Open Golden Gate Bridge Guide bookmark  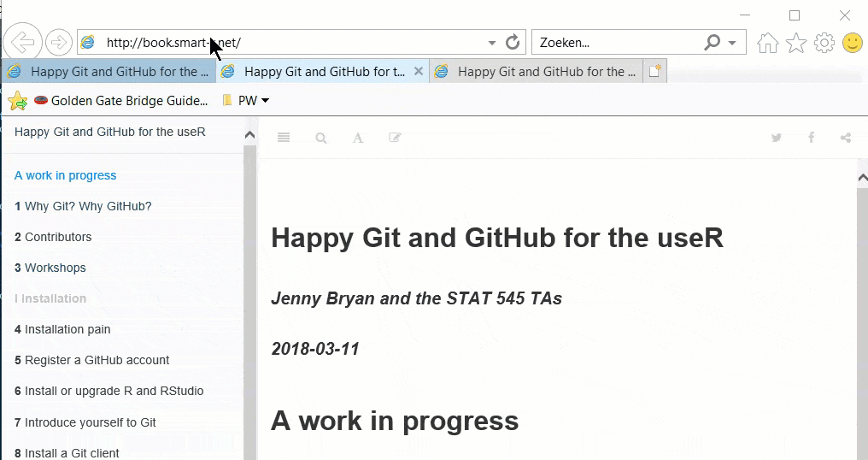[120, 100]
